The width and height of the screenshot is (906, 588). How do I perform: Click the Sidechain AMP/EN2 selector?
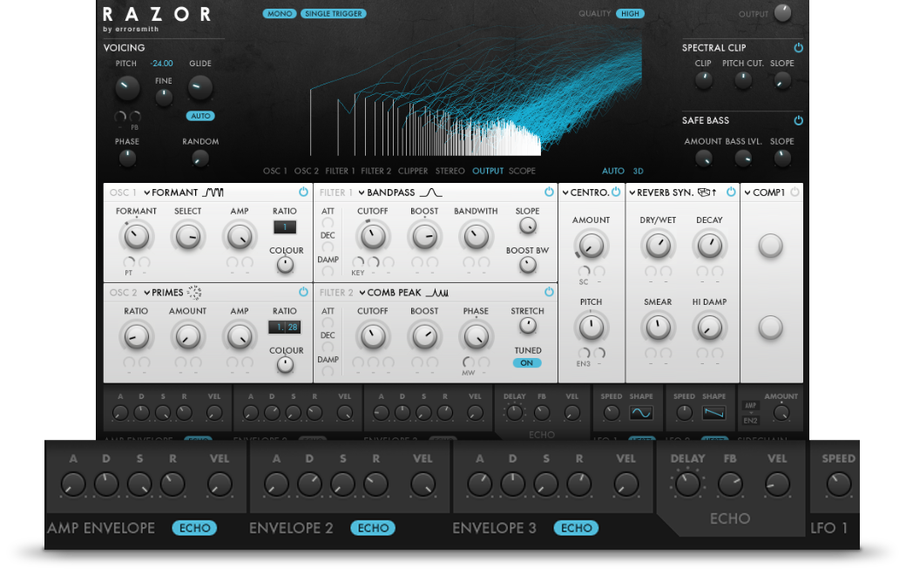point(751,412)
